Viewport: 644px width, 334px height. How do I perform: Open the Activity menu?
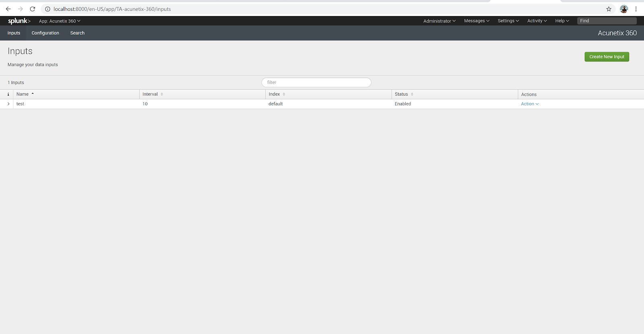537,21
